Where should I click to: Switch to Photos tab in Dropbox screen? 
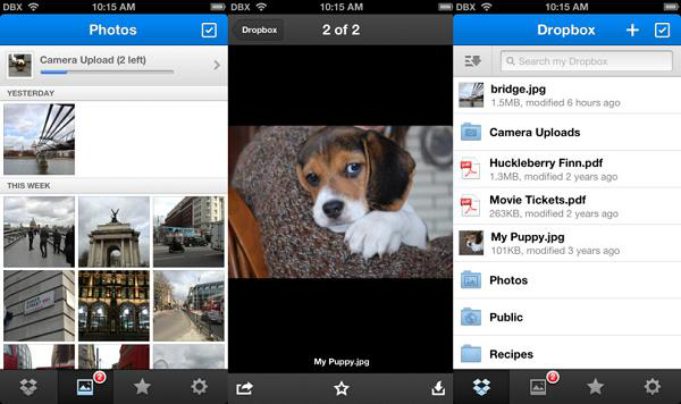coord(538,387)
